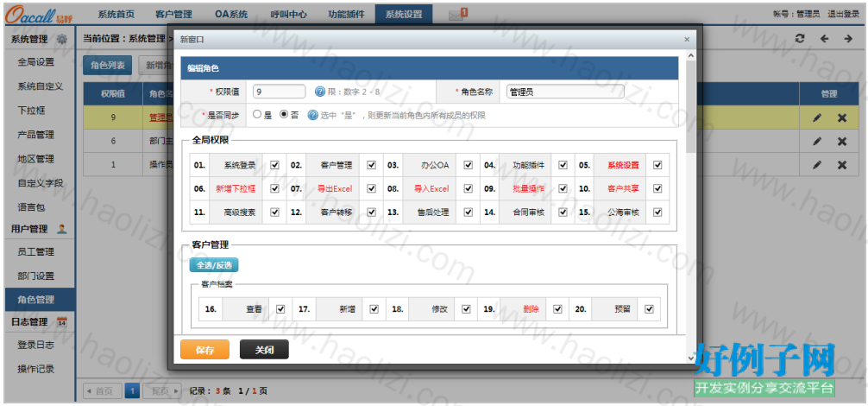This screenshot has height=406, width=868.
Task: Uncheck 查看 under 客户档案
Action: [x=280, y=309]
